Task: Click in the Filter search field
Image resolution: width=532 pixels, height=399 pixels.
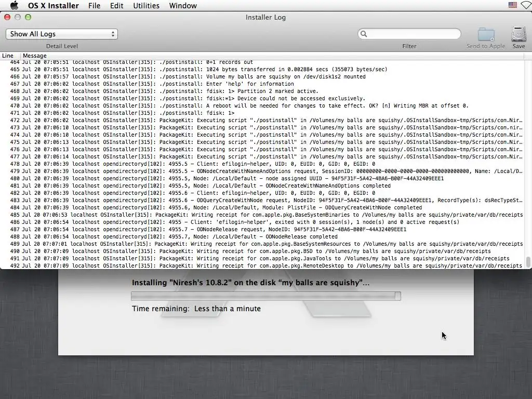Action: tap(409, 34)
